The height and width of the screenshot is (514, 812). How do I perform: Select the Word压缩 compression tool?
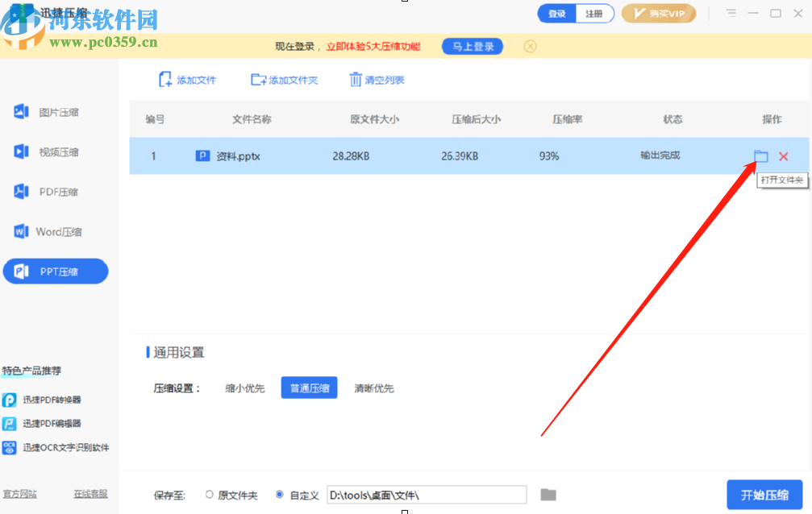[55, 231]
